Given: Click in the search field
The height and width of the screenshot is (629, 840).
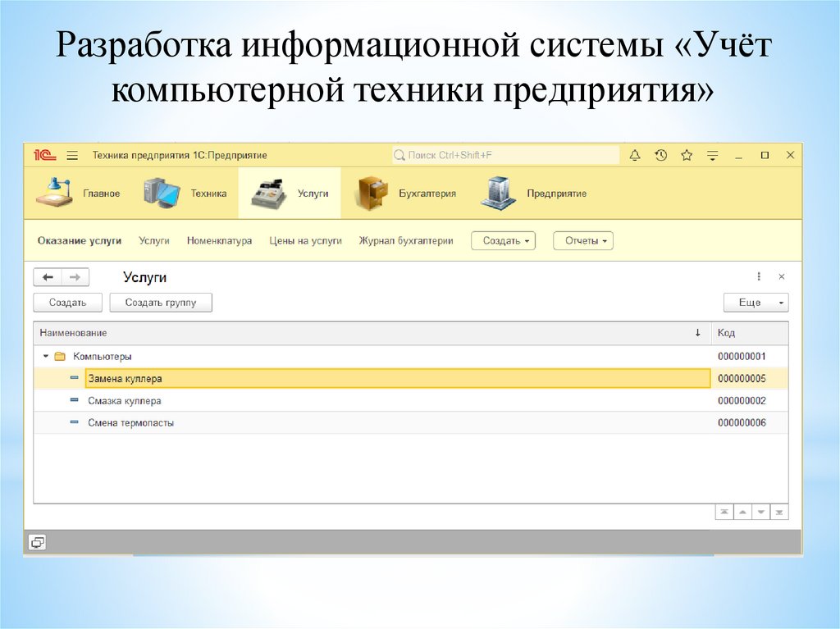Looking at the screenshot, I should (505, 155).
